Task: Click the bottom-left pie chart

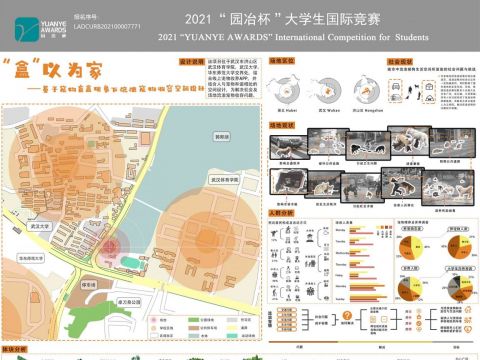Action: point(410,289)
